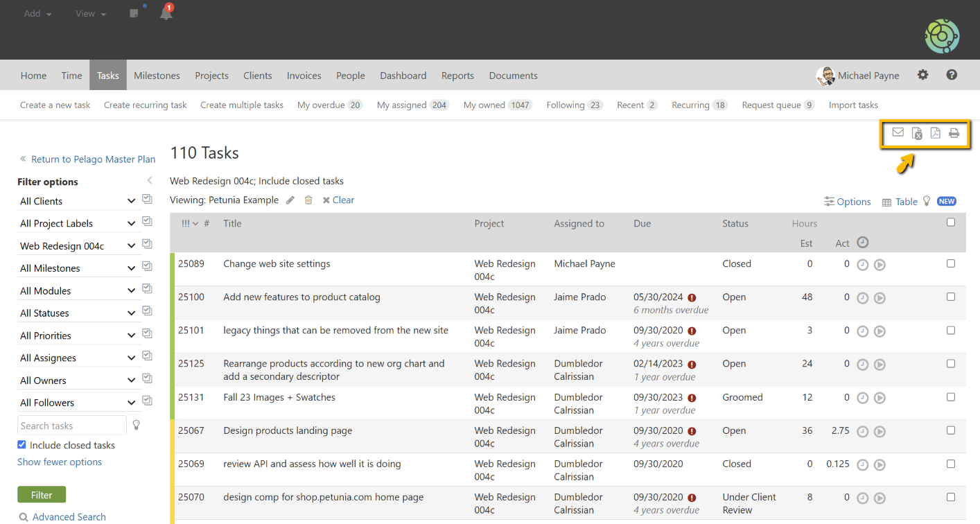Check the select-all checkbox in the header

click(x=951, y=222)
